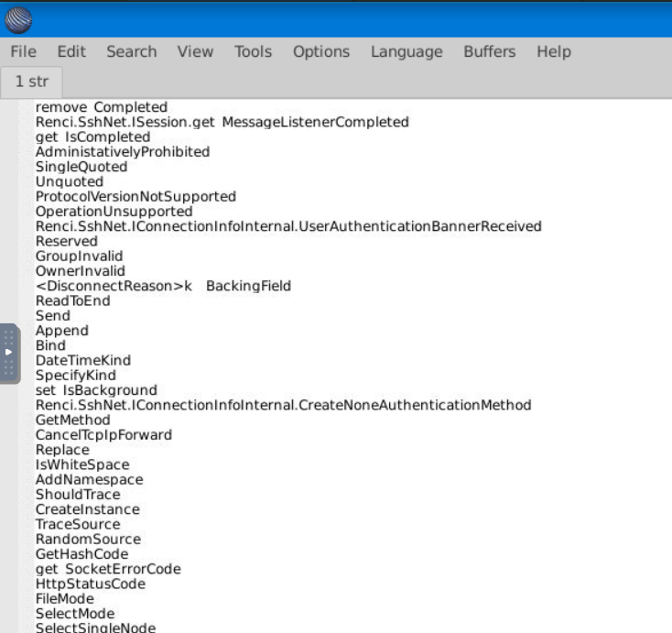Click the line ending in 'UserAuthenticationBannerReceived'

pyautogui.click(x=288, y=226)
